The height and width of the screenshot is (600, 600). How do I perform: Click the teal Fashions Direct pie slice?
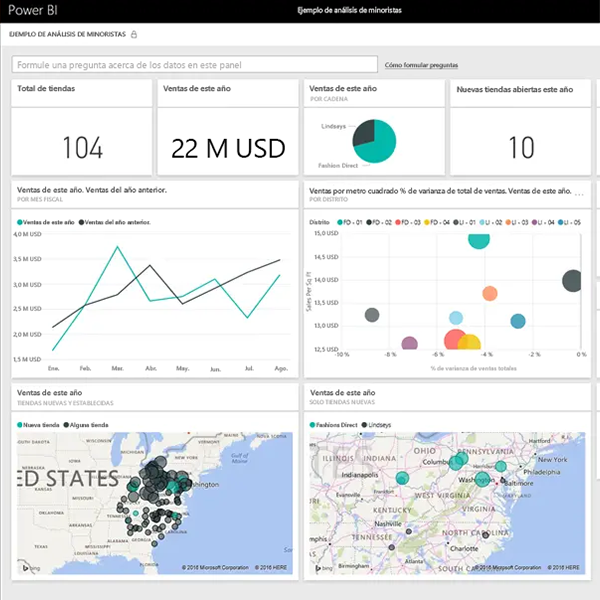379,145
